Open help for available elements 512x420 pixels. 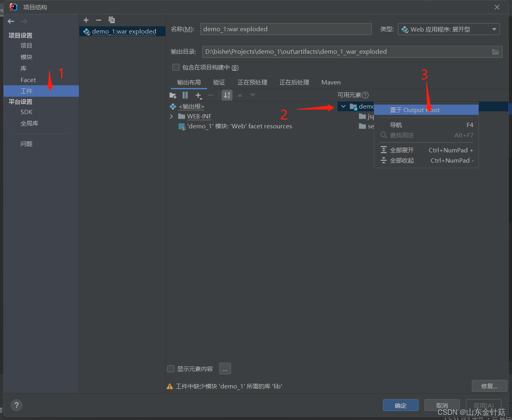click(x=365, y=95)
